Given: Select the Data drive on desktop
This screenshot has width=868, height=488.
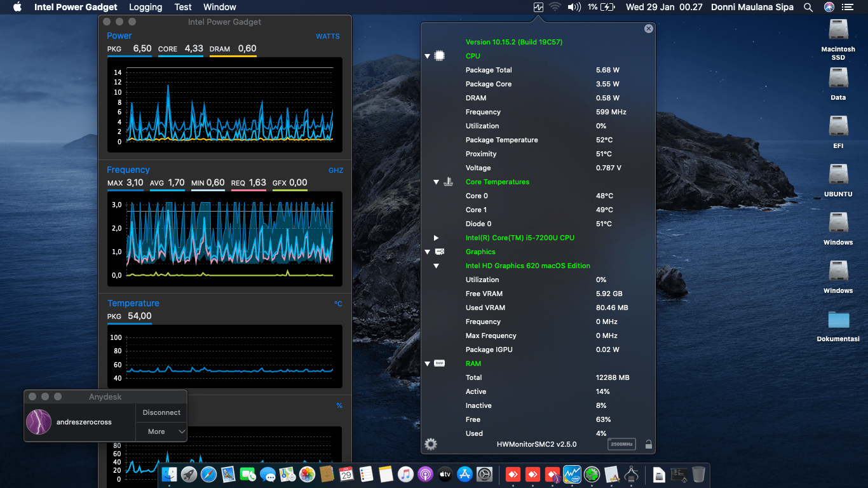Looking at the screenshot, I should click(x=838, y=84).
